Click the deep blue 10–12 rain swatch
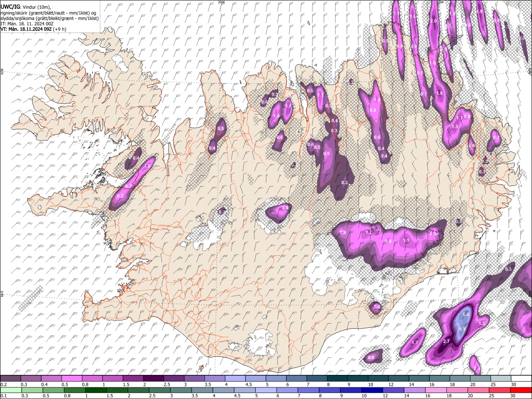Screen dimensions: 532x399 point(372,390)
